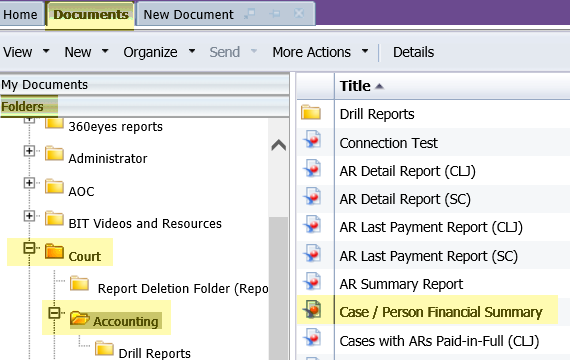Viewport: 570px width, 360px height.
Task: Pin the New Document tab
Action: coord(275,14)
